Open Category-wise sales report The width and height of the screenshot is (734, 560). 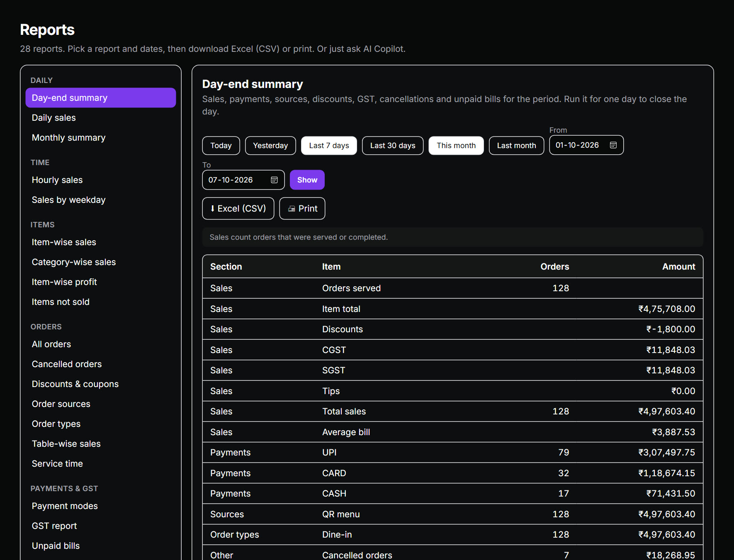pyautogui.click(x=101, y=262)
